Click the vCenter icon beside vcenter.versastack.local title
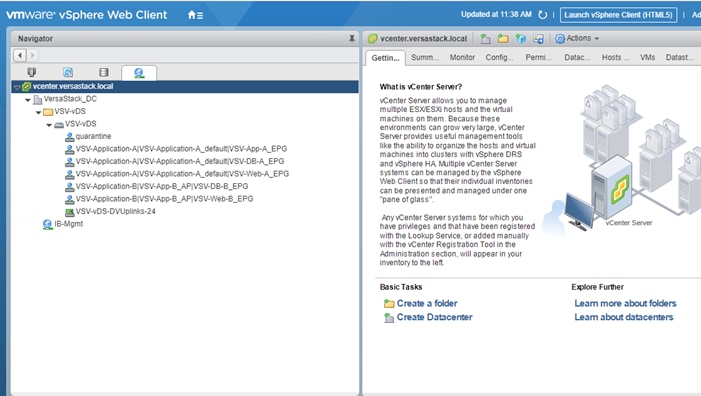 tap(372, 38)
